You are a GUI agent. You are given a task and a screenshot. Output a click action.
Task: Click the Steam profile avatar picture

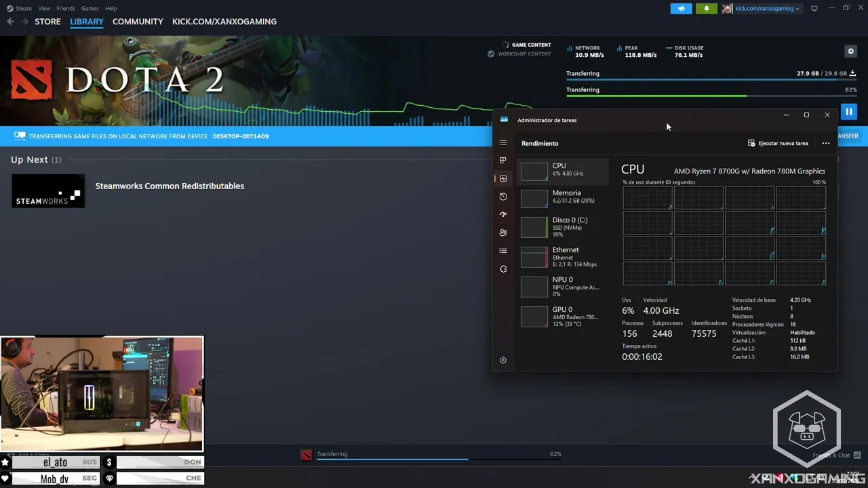click(727, 9)
